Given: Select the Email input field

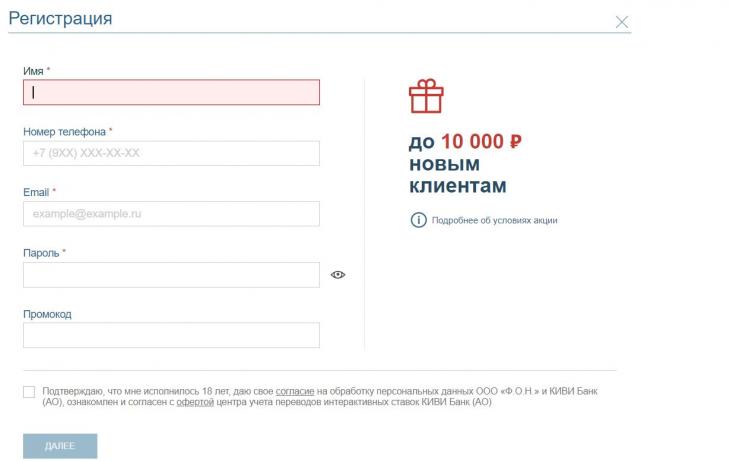Looking at the screenshot, I should point(171,214).
